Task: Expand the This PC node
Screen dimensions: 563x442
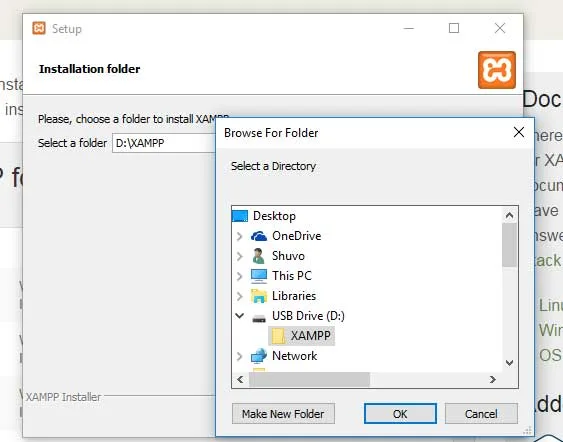Action: click(239, 276)
